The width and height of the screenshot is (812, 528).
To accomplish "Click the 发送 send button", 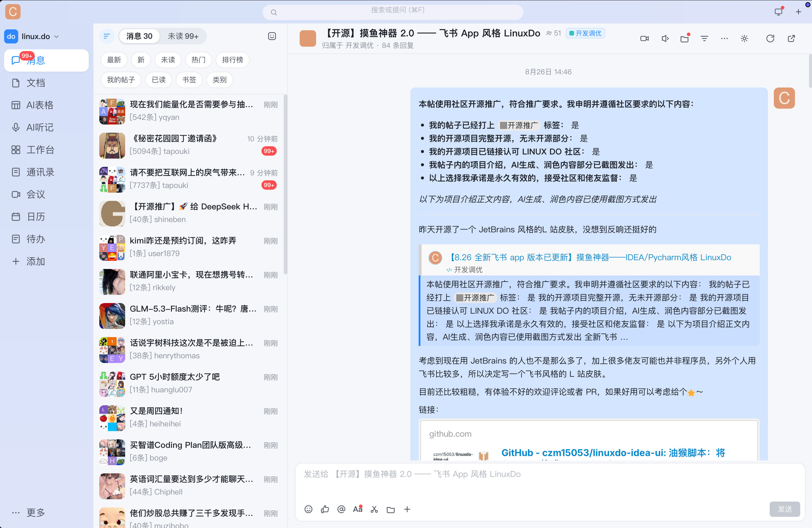I will click(785, 509).
